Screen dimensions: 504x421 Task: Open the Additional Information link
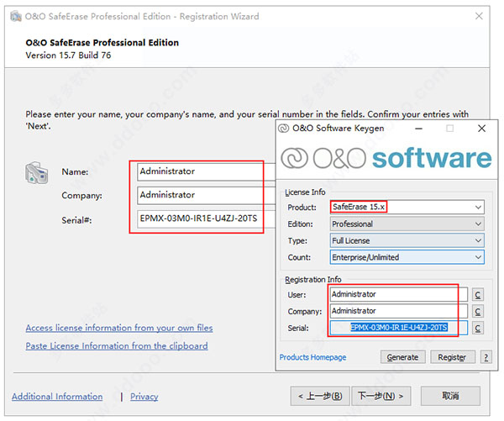[57, 397]
